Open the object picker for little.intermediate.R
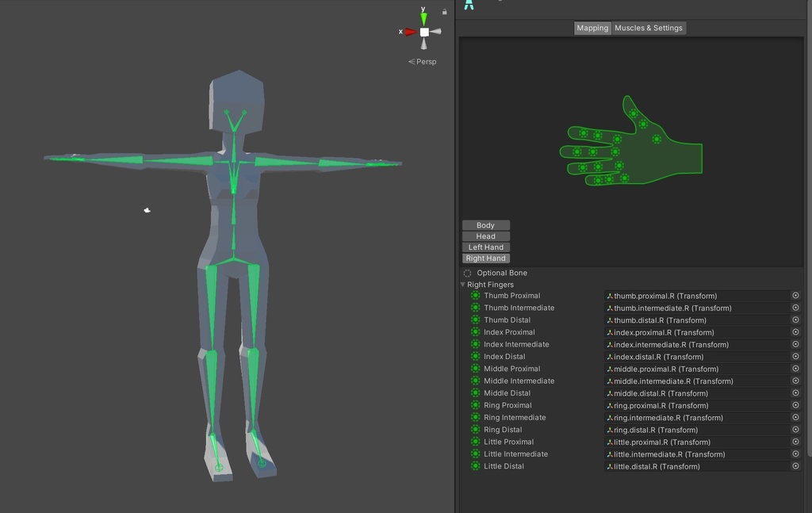Image resolution: width=812 pixels, height=513 pixels. click(x=795, y=454)
